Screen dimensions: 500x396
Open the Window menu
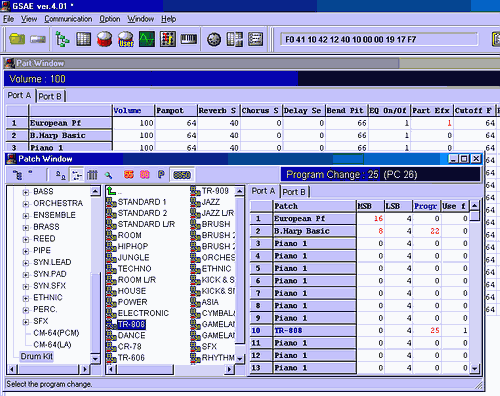pyautogui.click(x=141, y=19)
